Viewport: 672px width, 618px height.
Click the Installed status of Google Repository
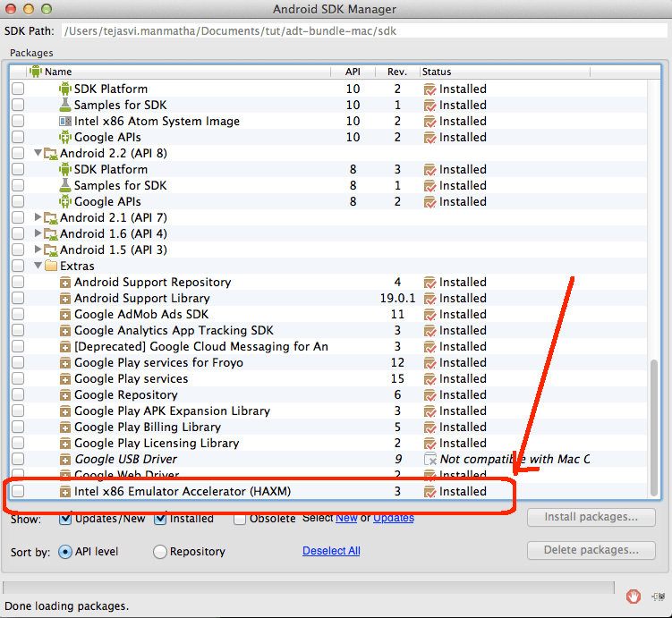click(463, 394)
